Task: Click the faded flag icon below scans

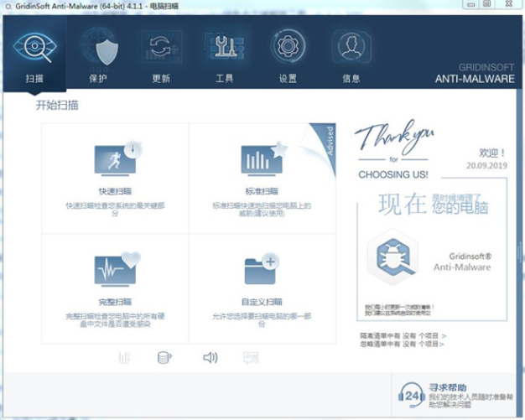Action: (x=251, y=358)
